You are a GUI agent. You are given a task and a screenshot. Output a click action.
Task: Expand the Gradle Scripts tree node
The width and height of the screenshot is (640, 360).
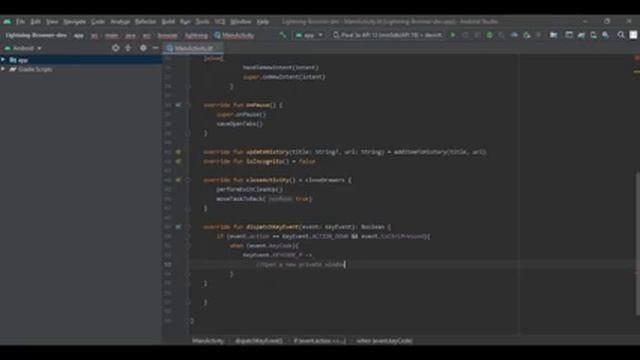(x=3, y=69)
